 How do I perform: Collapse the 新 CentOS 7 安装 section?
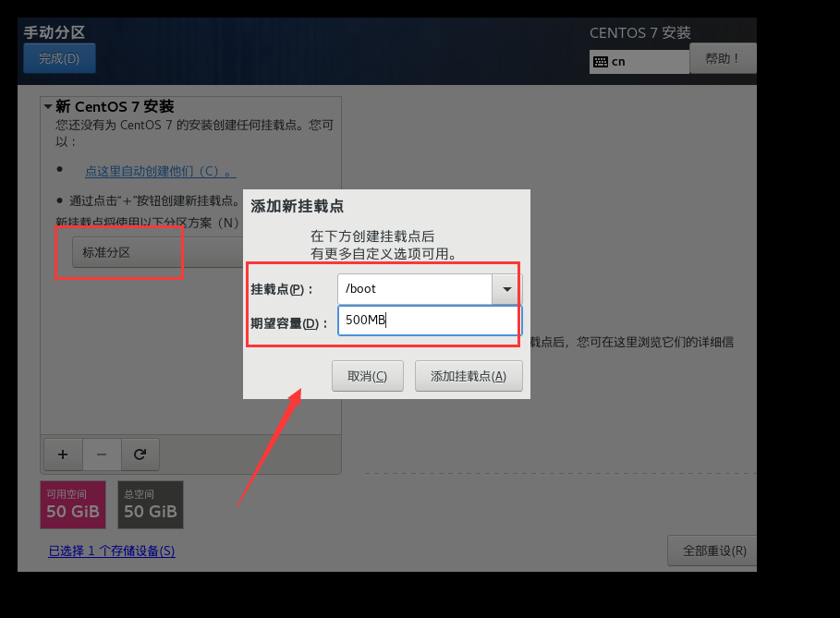click(x=49, y=106)
